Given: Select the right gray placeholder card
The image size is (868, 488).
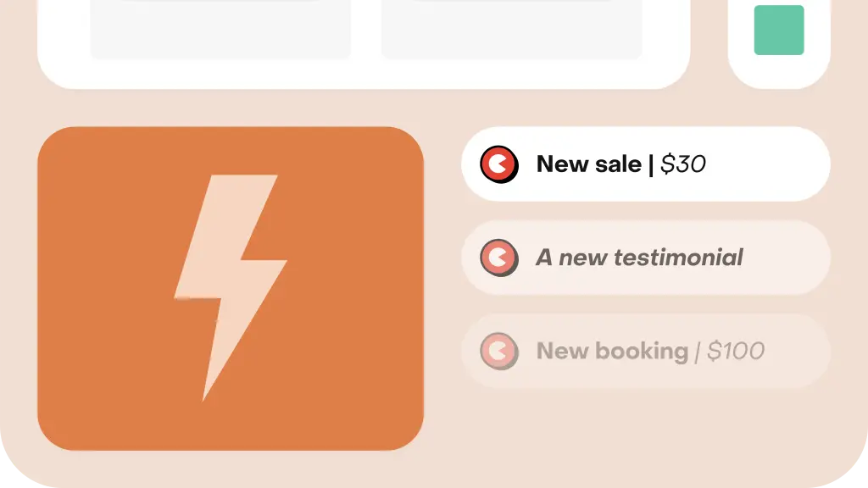Looking at the screenshot, I should tap(511, 29).
